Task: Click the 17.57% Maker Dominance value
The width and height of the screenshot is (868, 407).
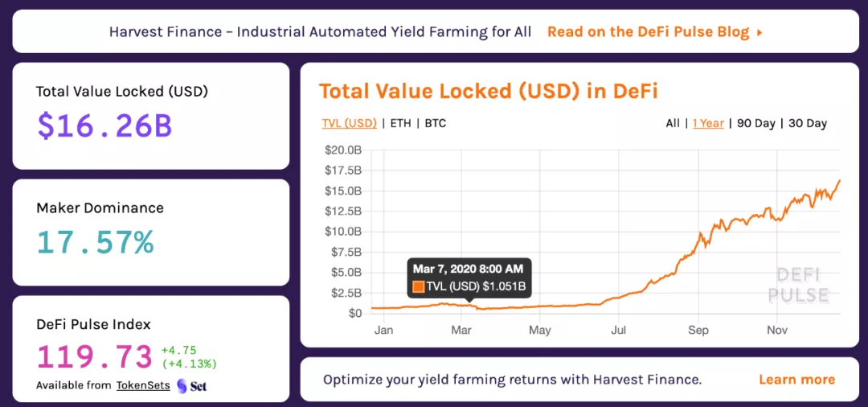Action: coord(95,242)
